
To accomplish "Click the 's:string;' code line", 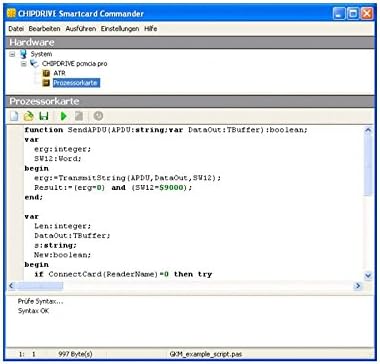I will click(55, 245).
